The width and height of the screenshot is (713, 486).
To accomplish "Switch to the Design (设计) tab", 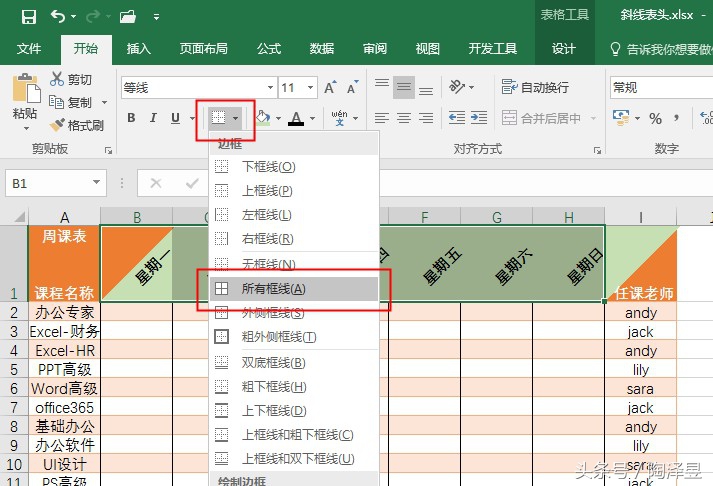I will pos(564,48).
